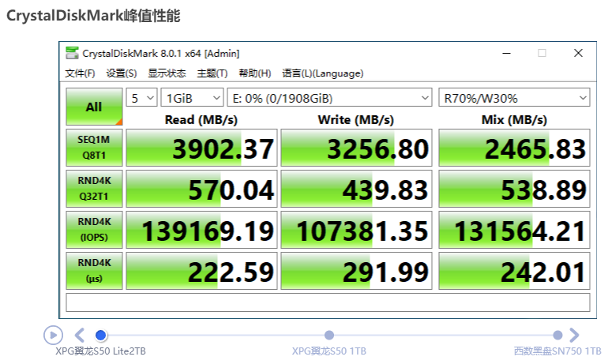The width and height of the screenshot is (608, 364).
Task: Select the RND4K Q32T1 mix result 538.89
Action: tap(514, 189)
